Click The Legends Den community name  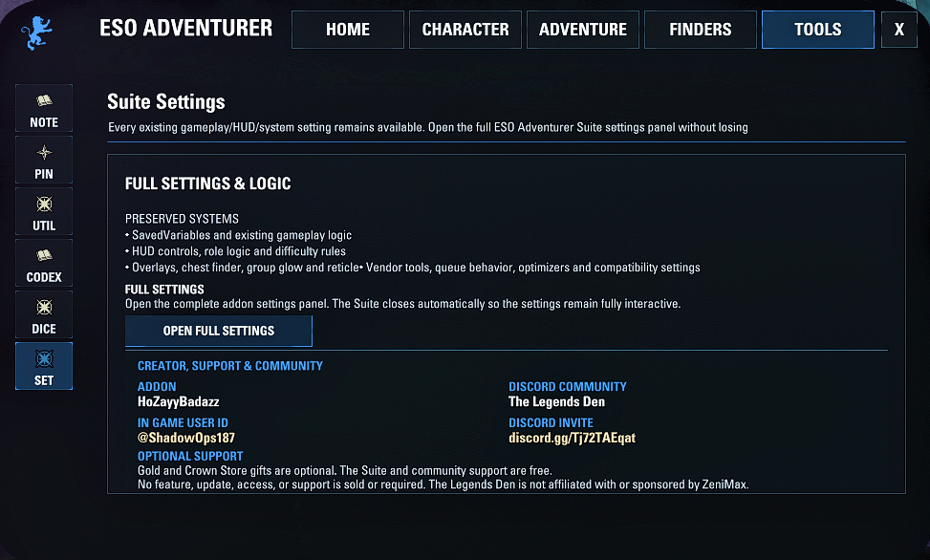556,401
